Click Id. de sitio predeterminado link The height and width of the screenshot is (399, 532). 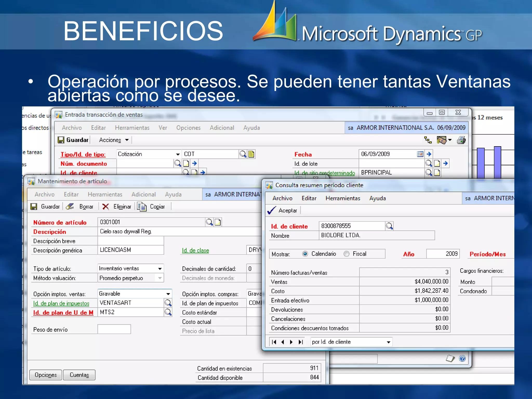[324, 173]
